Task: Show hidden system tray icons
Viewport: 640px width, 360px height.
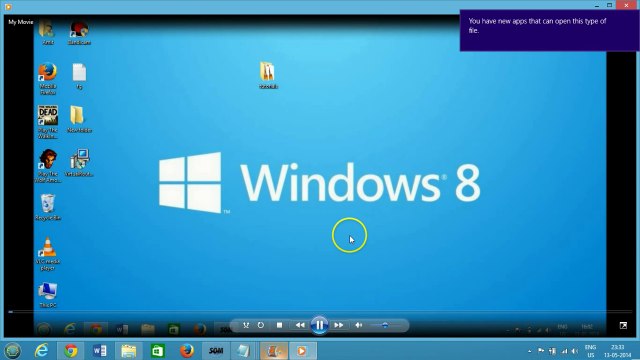Action: tap(529, 351)
